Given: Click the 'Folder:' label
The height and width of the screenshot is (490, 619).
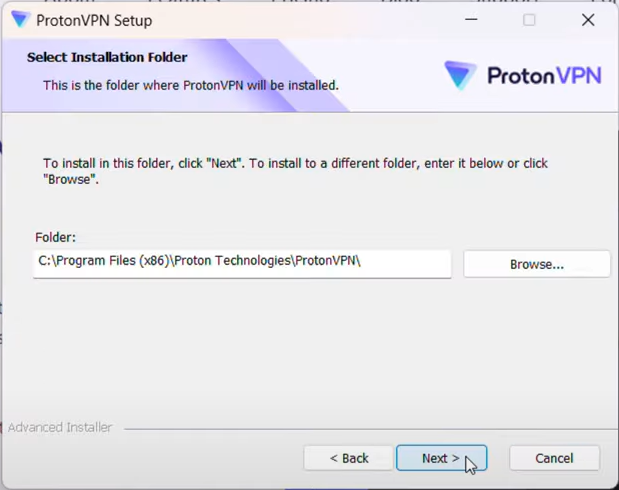Looking at the screenshot, I should point(55,237).
